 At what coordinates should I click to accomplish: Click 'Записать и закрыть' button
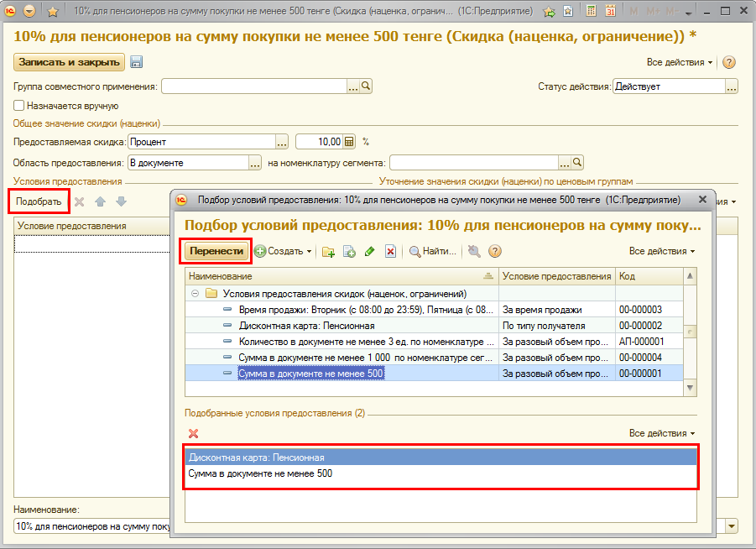click(69, 63)
